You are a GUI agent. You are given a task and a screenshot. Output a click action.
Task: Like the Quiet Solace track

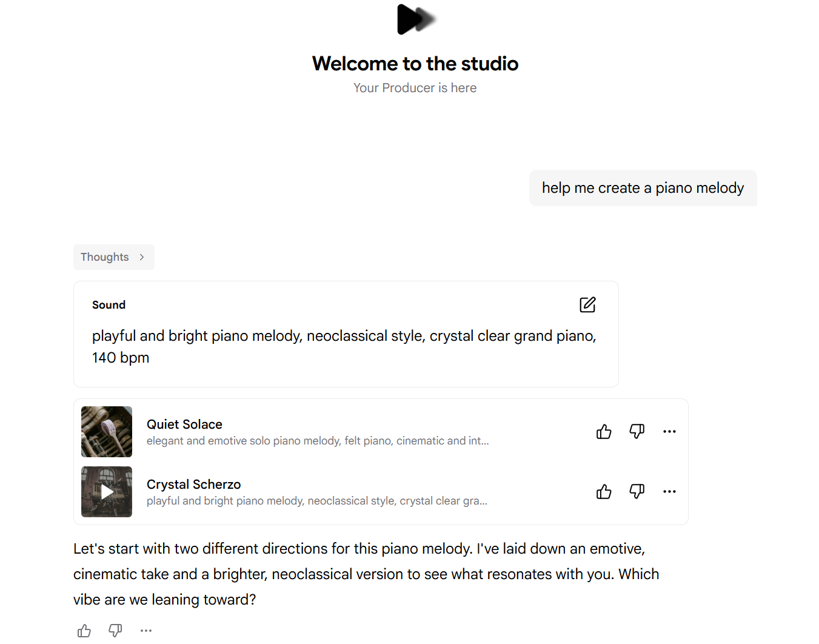pyautogui.click(x=604, y=432)
